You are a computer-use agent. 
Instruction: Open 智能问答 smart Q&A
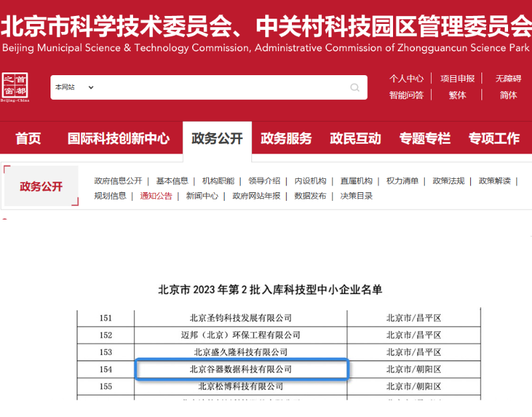tap(406, 95)
